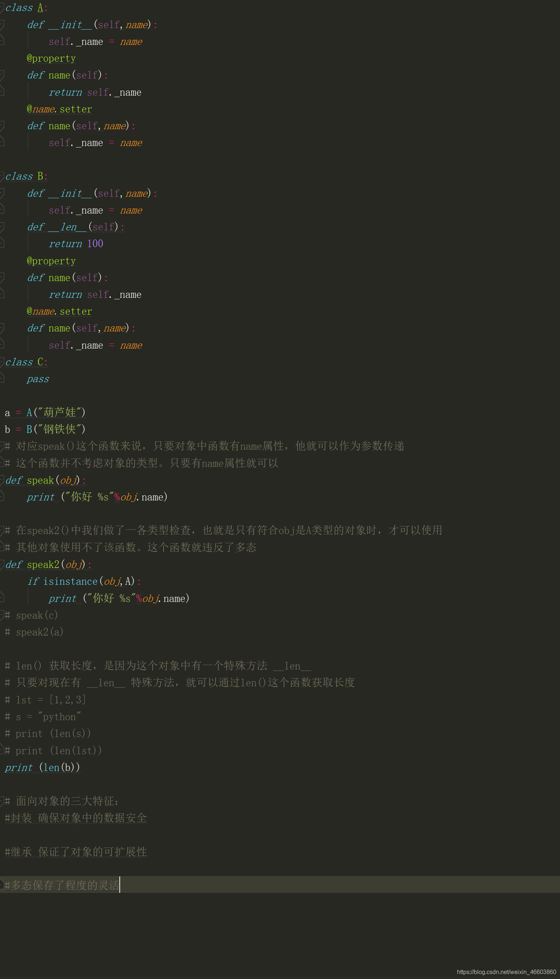The height and width of the screenshot is (979, 560).
Task: Click 'isinstance' in the if statement
Action: click(70, 581)
